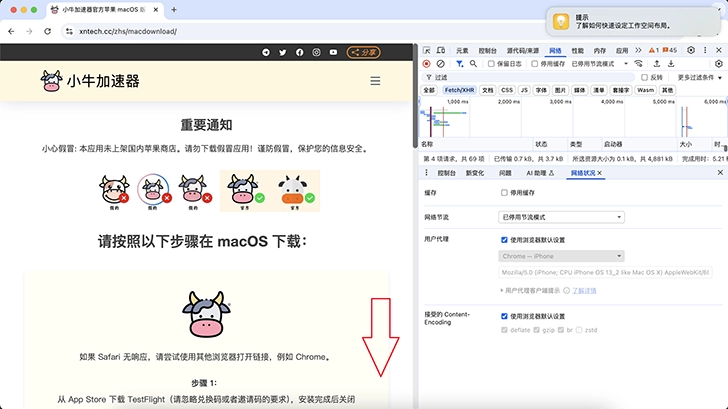
Task: Open the drawer three-dot menu
Action: [426, 173]
